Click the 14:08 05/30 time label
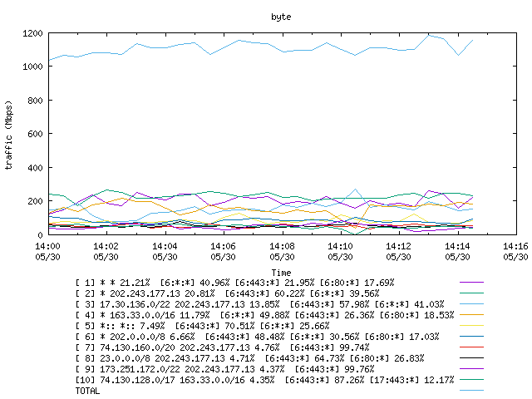Viewport: 532px width, 399px height. point(282,251)
